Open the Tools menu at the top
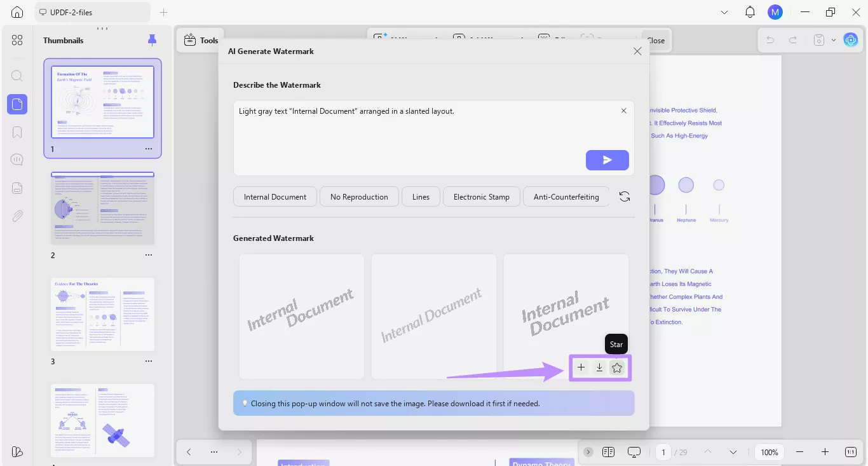Viewport: 868px width, 466px height. 201,40
